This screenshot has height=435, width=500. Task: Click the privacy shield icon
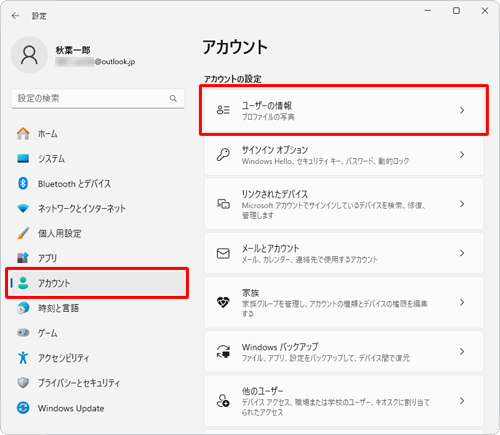[x=23, y=383]
